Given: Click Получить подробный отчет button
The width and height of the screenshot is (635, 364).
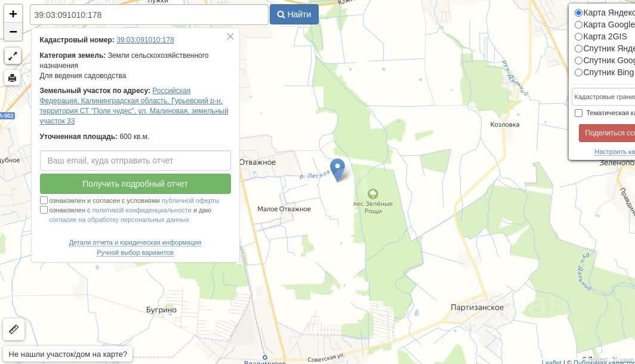Looking at the screenshot, I should click(x=135, y=184).
